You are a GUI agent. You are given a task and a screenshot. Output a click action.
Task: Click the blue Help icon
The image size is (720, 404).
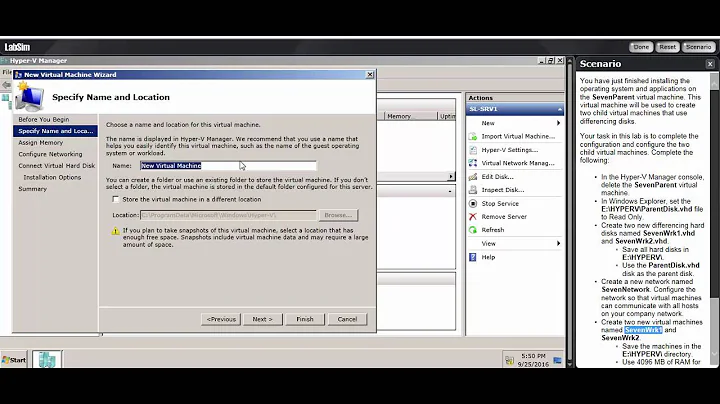pos(472,257)
